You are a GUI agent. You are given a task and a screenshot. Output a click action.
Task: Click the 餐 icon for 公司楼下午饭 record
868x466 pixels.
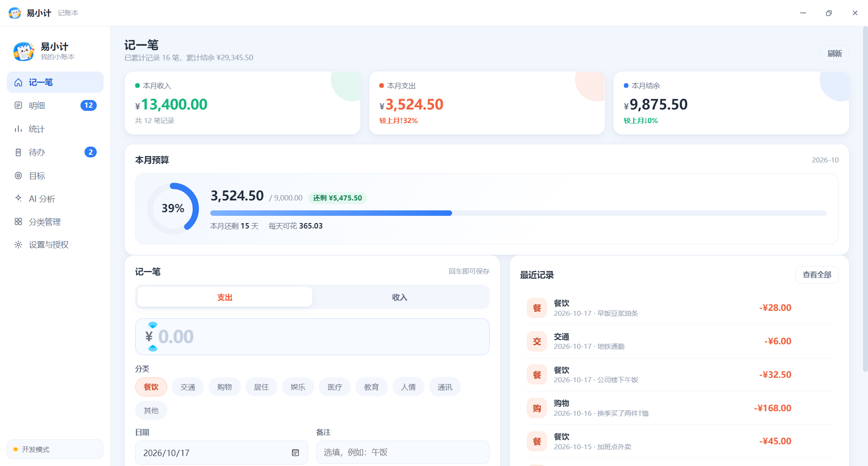[x=537, y=375]
